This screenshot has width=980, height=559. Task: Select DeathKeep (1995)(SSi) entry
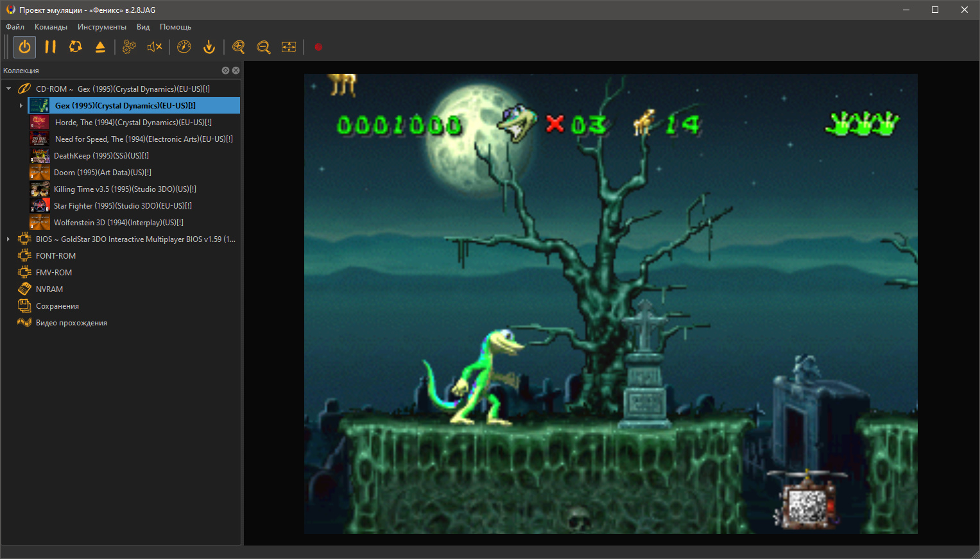pos(101,155)
